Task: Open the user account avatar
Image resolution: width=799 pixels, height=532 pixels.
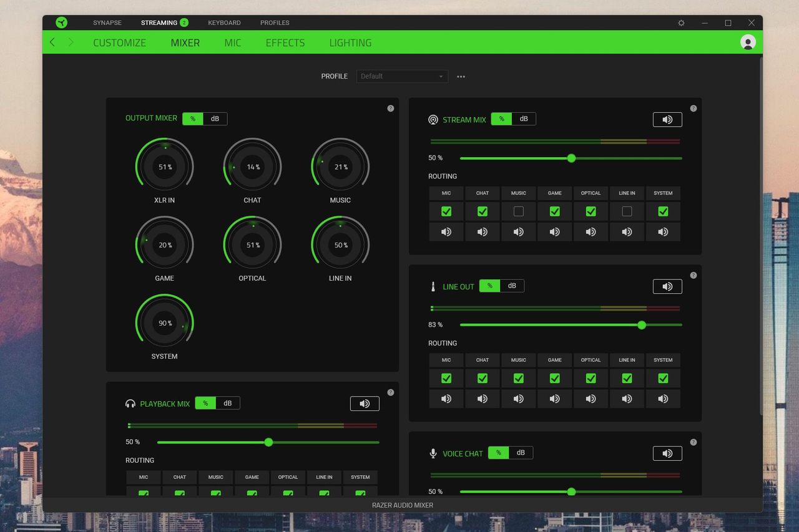Action: coord(748,42)
